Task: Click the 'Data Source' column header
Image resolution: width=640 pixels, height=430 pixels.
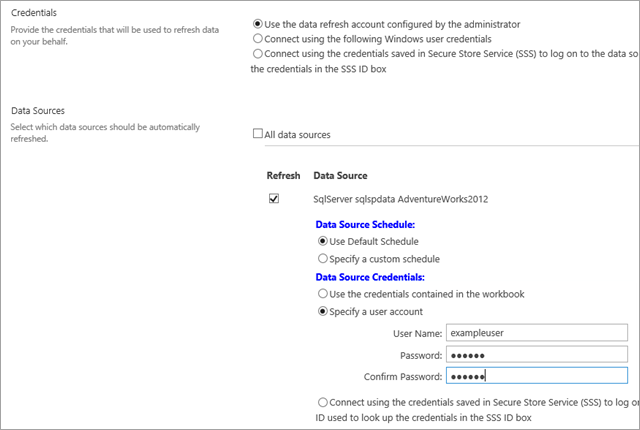Action: (340, 175)
